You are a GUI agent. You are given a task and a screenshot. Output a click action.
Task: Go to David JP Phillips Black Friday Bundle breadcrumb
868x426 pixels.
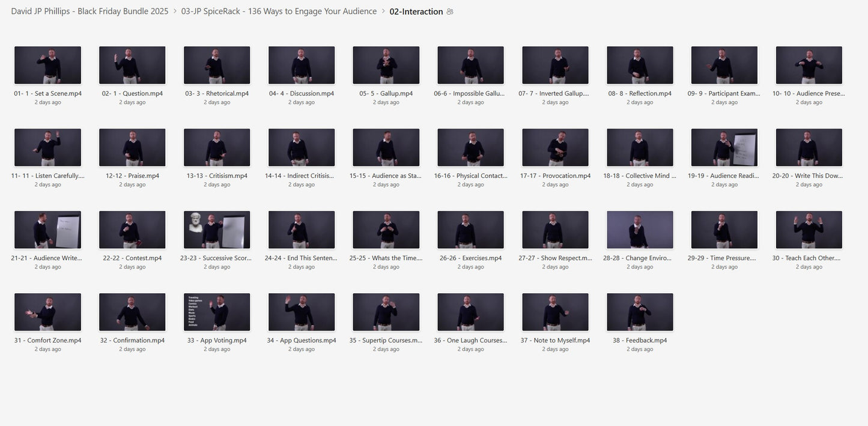(90, 11)
